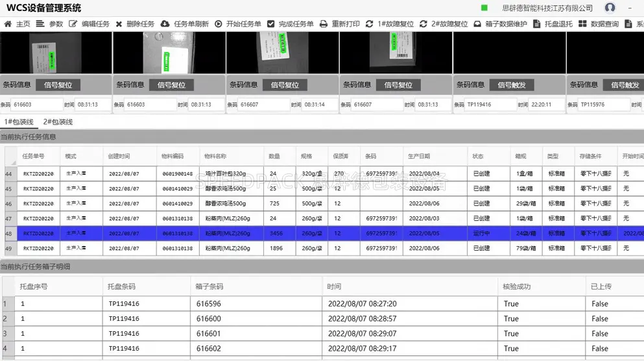This screenshot has width=644, height=361.
Task: Open 参数 parameters list icon
Action: (x=40, y=24)
